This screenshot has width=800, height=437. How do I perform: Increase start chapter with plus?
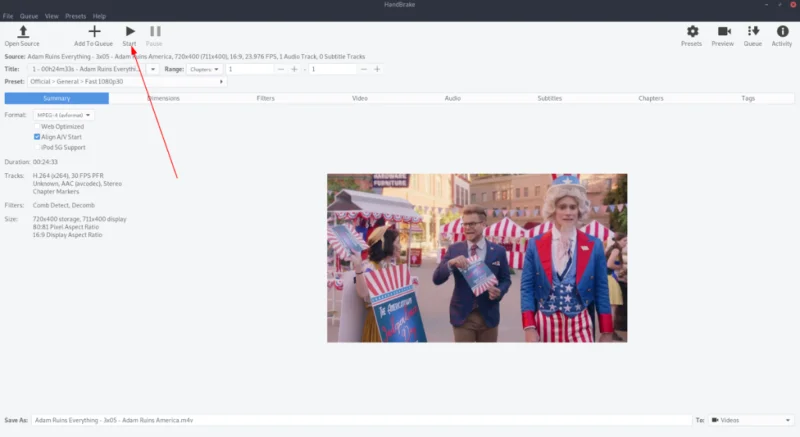pyautogui.click(x=294, y=69)
